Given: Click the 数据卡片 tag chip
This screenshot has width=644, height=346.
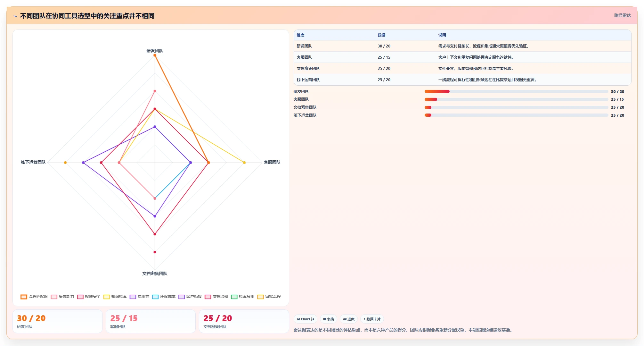Looking at the screenshot, I should (372, 319).
